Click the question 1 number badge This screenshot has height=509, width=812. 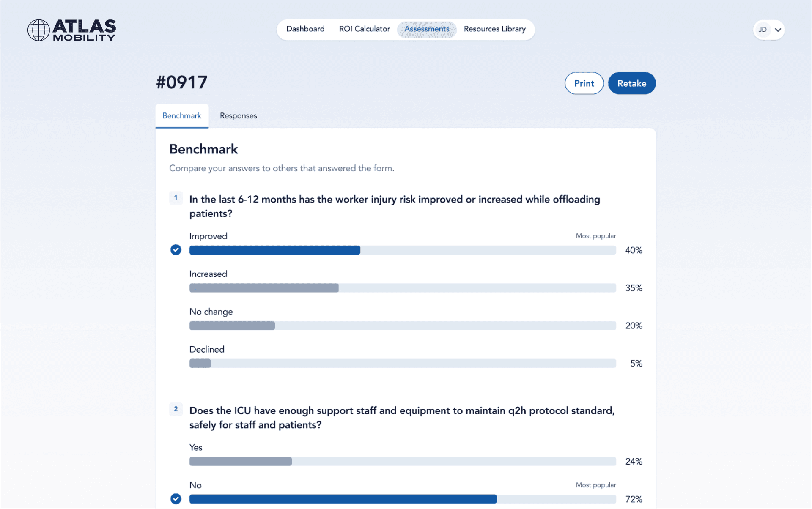[176, 198]
